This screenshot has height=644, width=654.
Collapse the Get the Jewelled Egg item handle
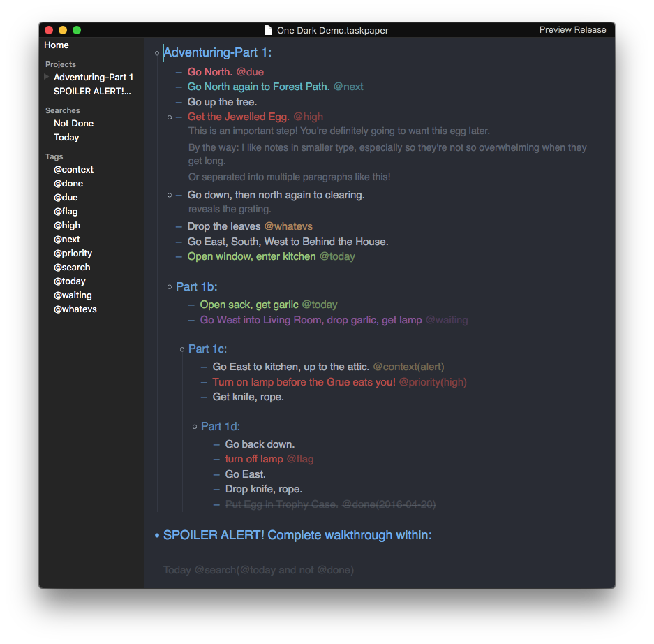pyautogui.click(x=170, y=117)
